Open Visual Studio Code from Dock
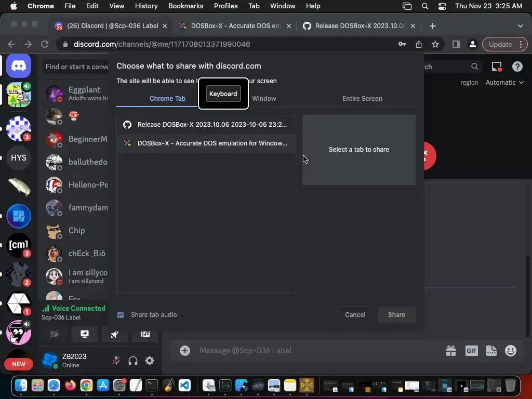 coord(184,385)
